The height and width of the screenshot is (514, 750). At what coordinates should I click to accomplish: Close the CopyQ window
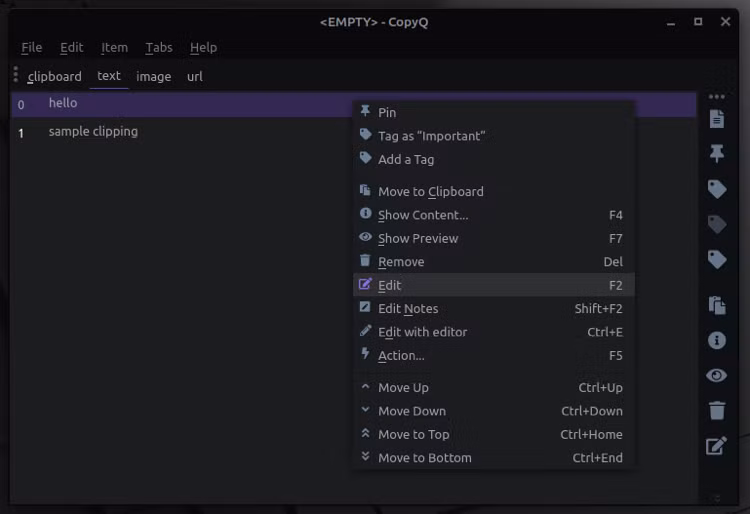(x=725, y=22)
